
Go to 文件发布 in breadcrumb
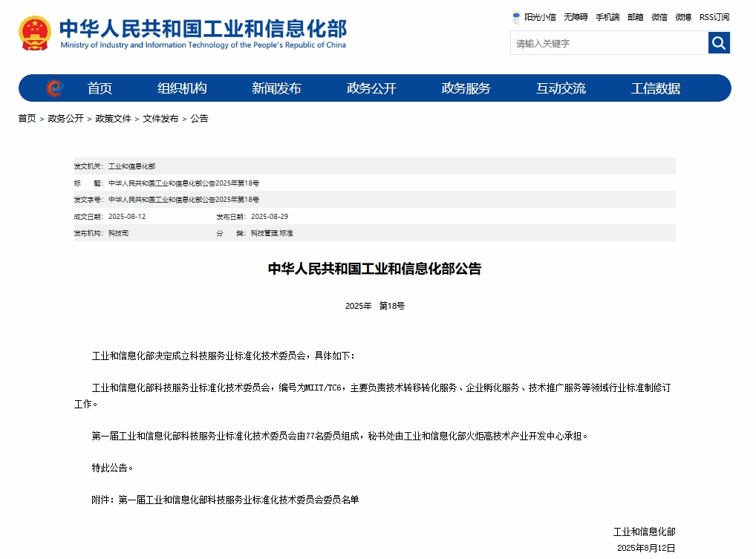coord(160,119)
